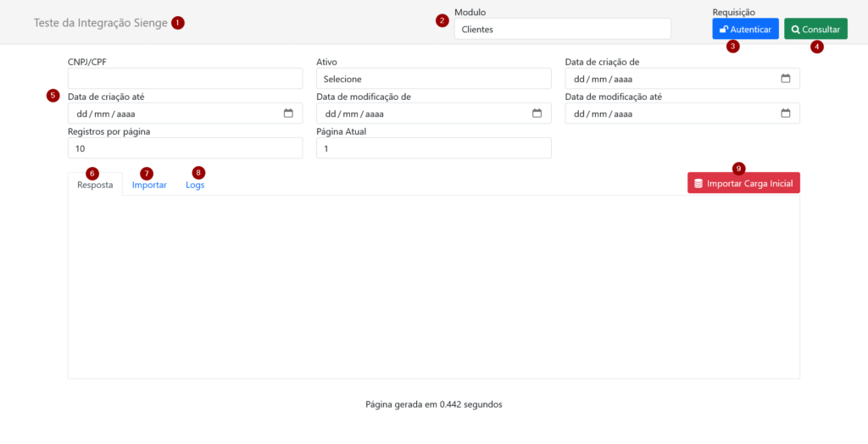Click the red marker badge number 9

(x=739, y=168)
